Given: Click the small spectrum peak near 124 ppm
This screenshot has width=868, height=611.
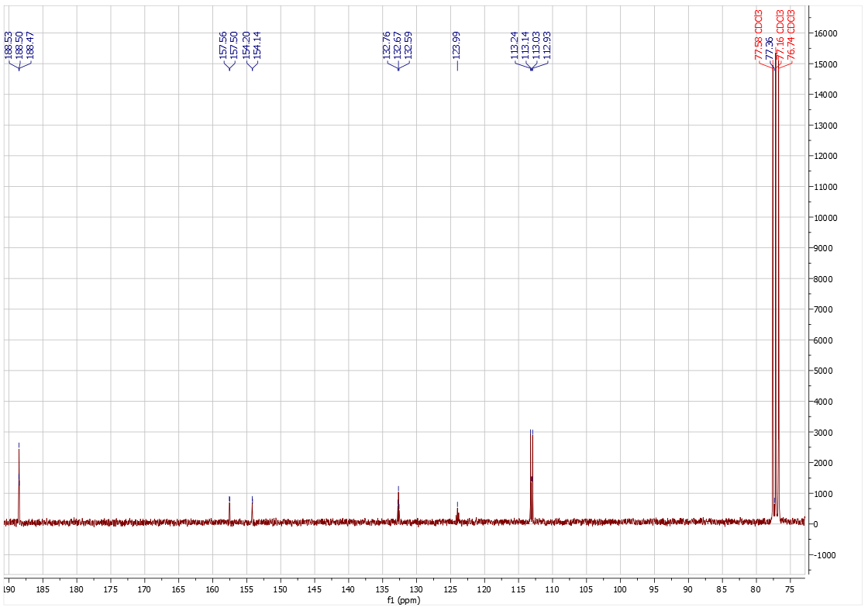Looking at the screenshot, I should (x=457, y=513).
